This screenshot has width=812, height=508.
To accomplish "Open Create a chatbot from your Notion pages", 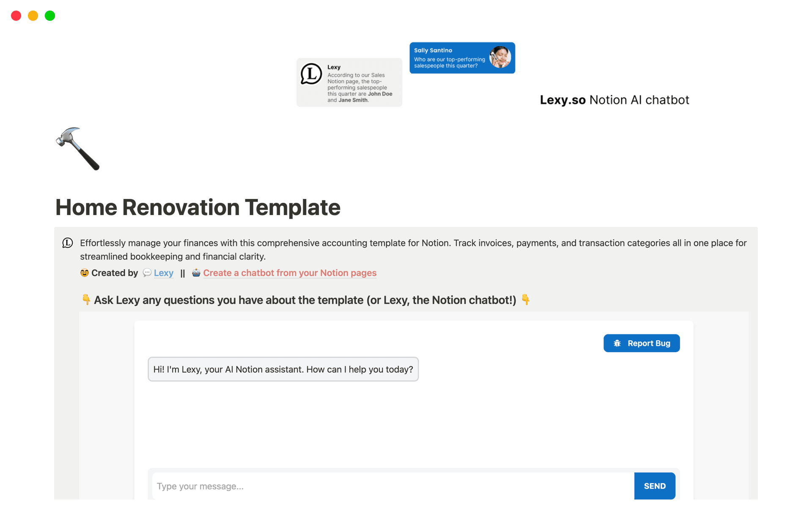I will click(290, 273).
